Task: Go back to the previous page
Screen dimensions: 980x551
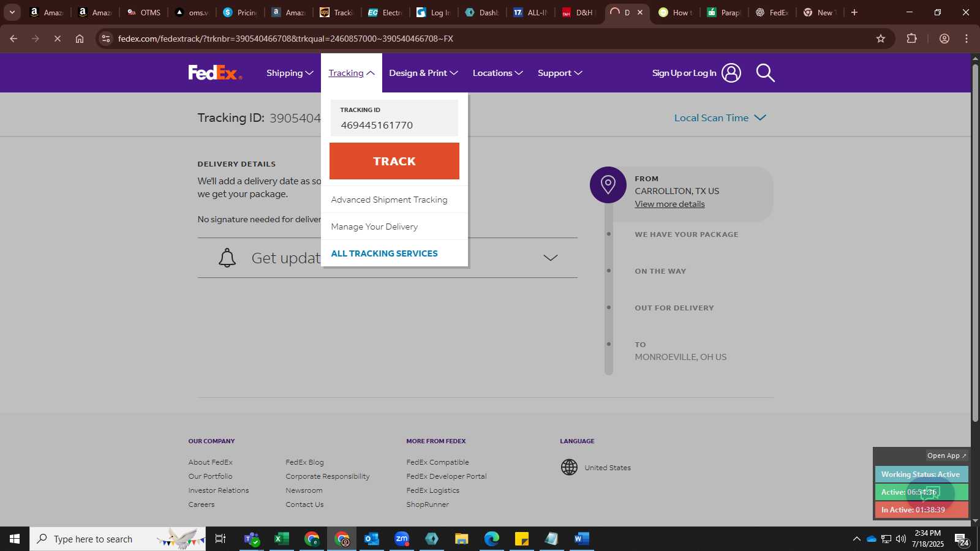Action: (13, 39)
